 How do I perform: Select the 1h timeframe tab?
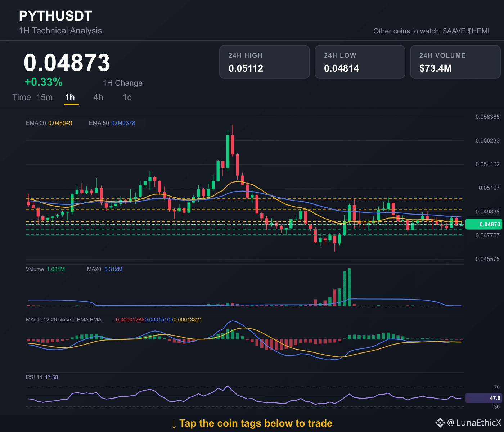[x=70, y=97]
